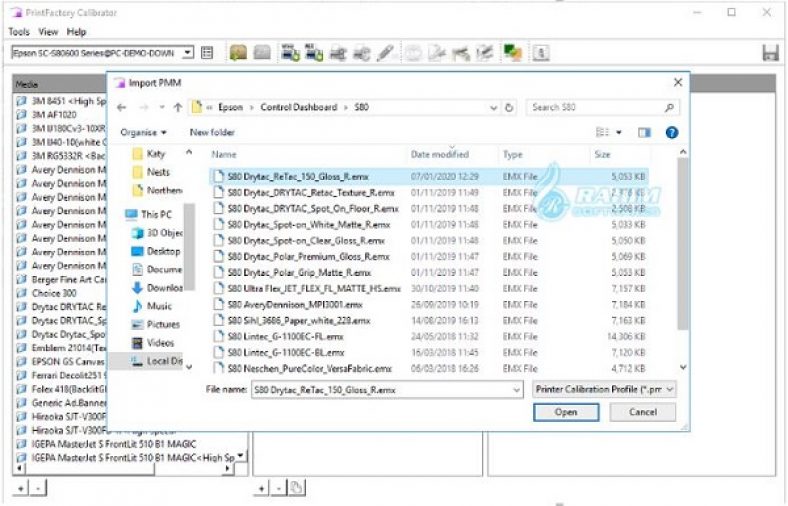788x506 pixels.
Task: Open the View menu
Action: point(48,32)
